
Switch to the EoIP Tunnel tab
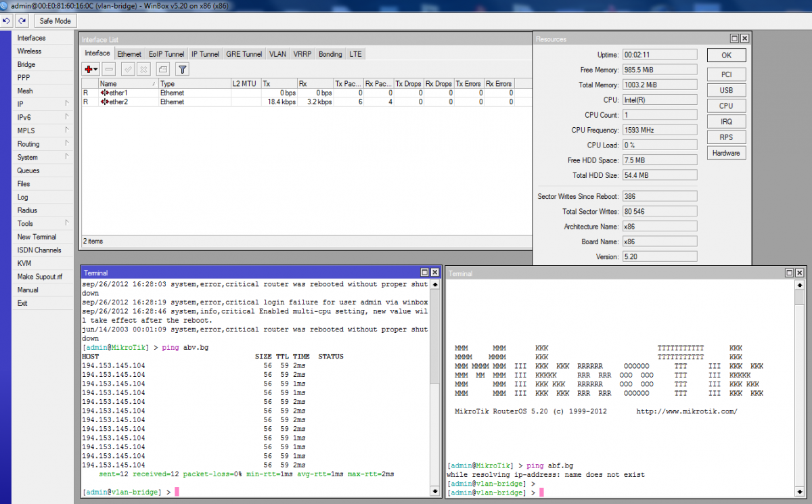(166, 54)
